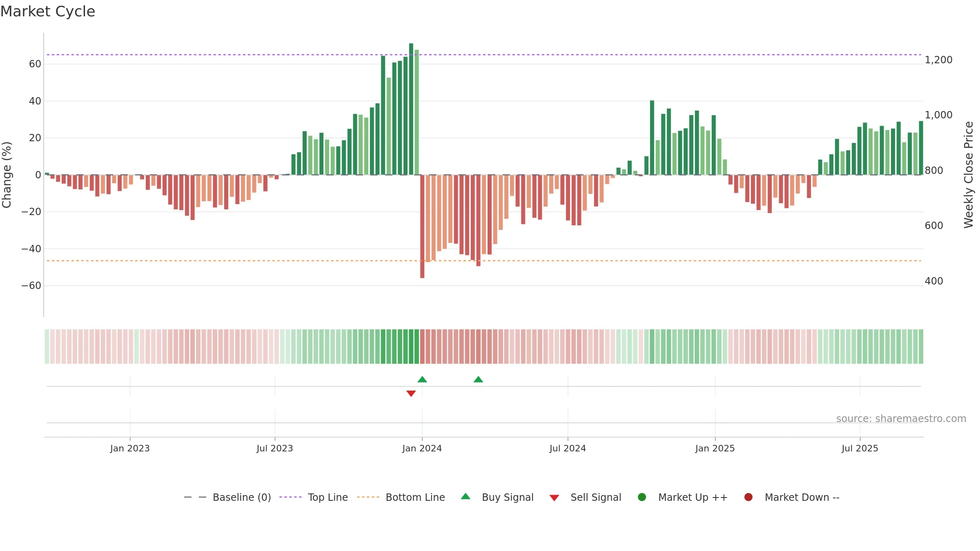This screenshot has width=980, height=551.
Task: Click the −60 change axis tick label
Action: pos(31,286)
